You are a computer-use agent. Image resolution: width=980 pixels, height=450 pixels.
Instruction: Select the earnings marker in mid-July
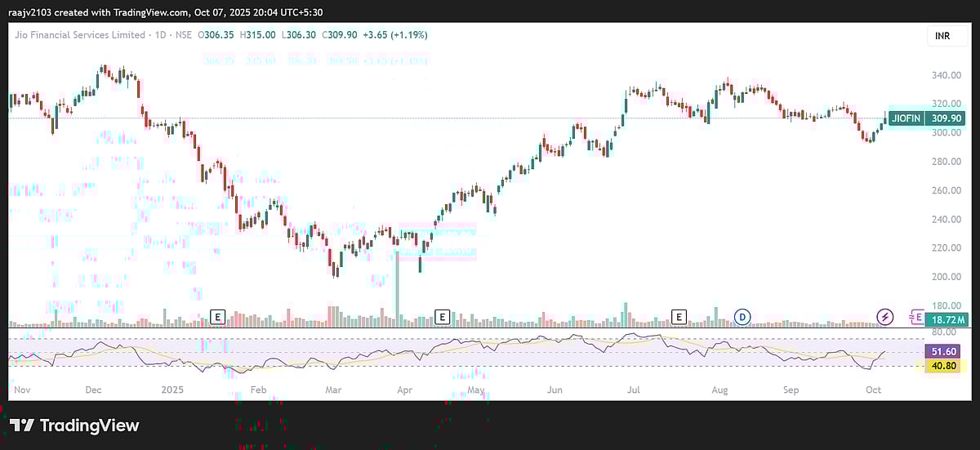pos(679,316)
